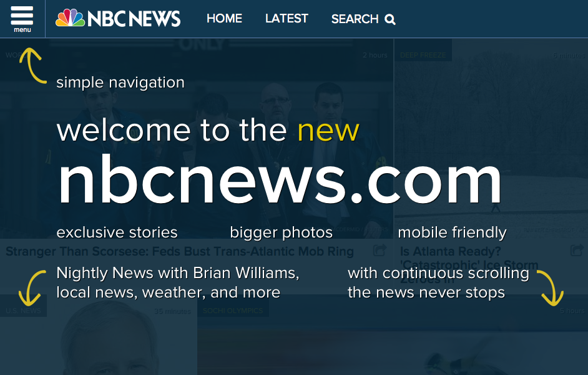
Task: Open the LATEST nav item
Action: (287, 18)
